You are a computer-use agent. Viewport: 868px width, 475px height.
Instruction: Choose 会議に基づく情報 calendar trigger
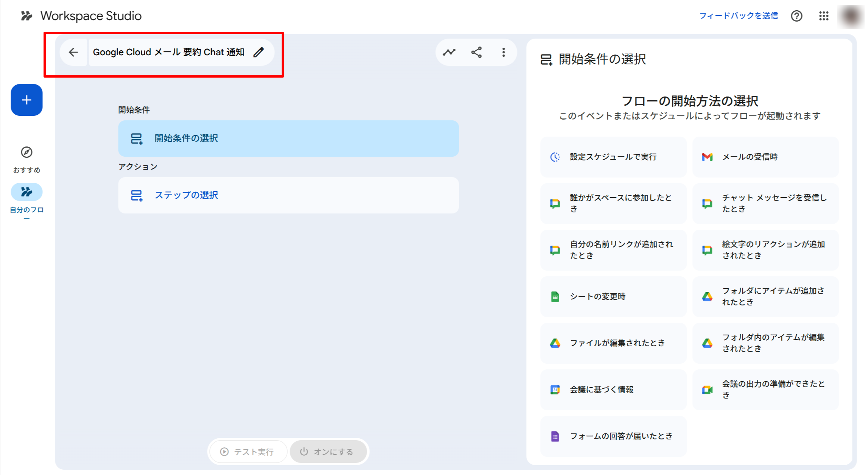pos(613,390)
